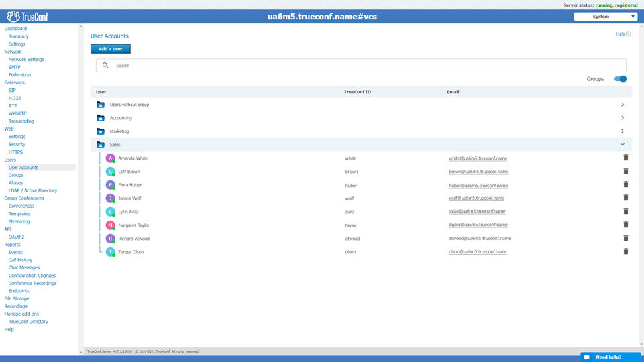Viewport: 644px width, 362px height.
Task: Delete user Richard Atwood with trash icon
Action: point(625,238)
